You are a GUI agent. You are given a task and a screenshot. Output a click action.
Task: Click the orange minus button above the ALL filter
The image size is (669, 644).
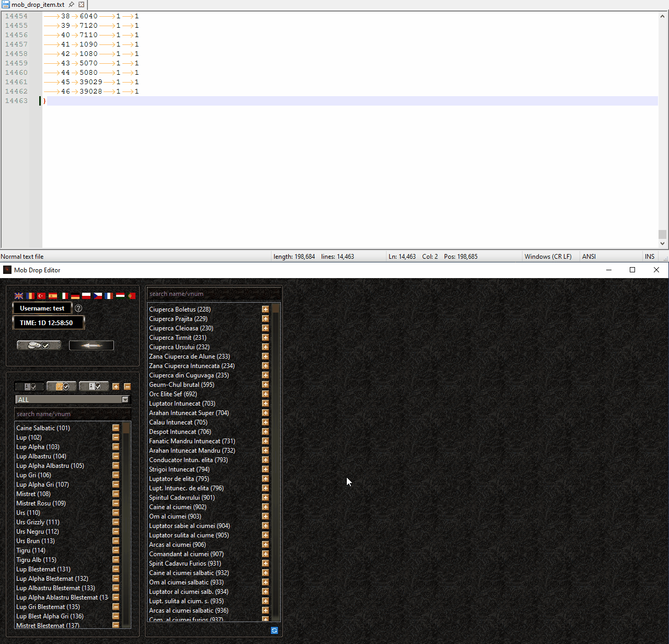click(x=127, y=386)
